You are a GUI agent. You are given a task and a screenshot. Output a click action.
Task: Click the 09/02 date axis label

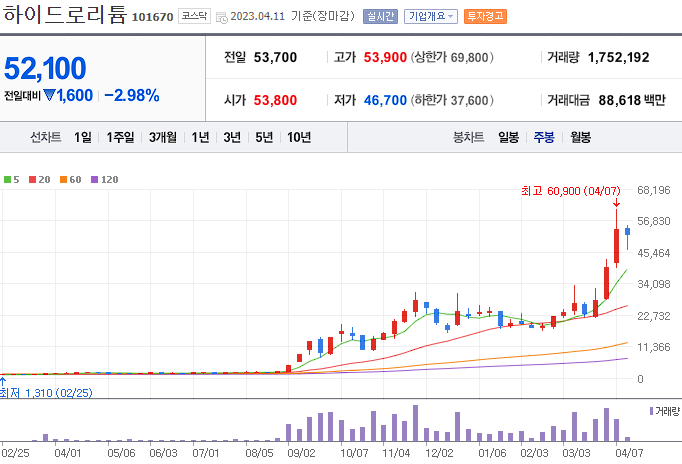pyautogui.click(x=301, y=453)
